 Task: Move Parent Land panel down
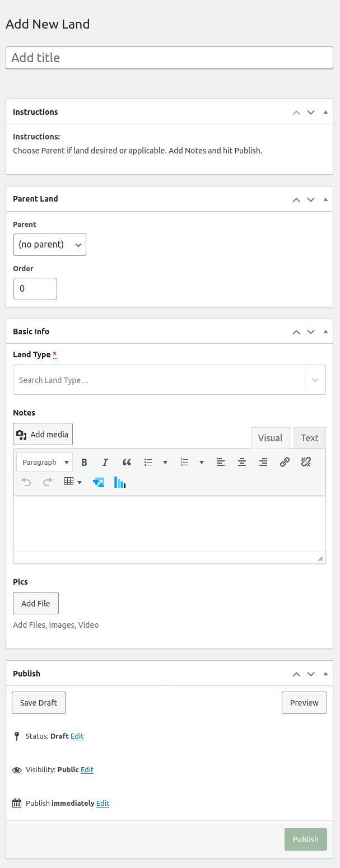(x=311, y=199)
